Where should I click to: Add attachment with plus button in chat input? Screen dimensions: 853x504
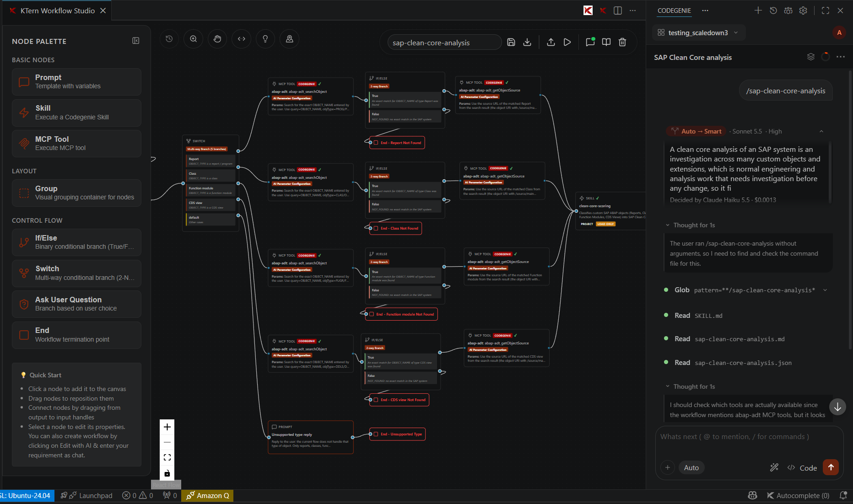tap(668, 467)
